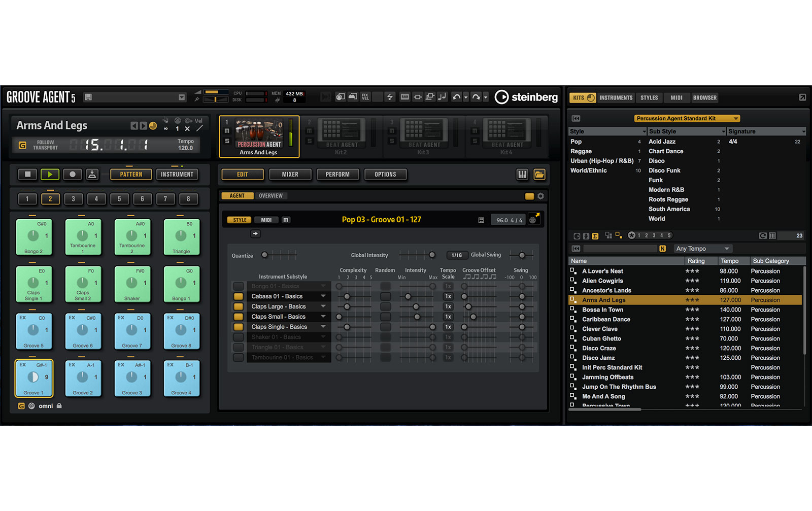Switch to the KITS tab
The width and height of the screenshot is (812, 511).
pos(583,97)
